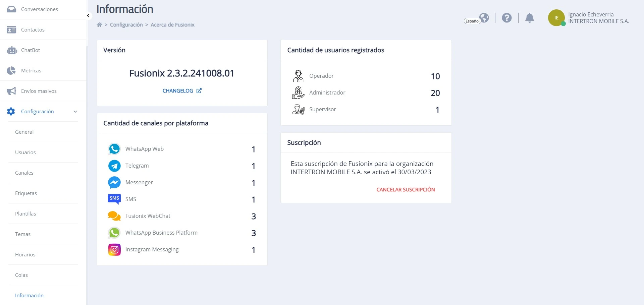Image resolution: width=644 pixels, height=305 pixels.
Task: Click the Instagram Messaging icon
Action: 114,250
